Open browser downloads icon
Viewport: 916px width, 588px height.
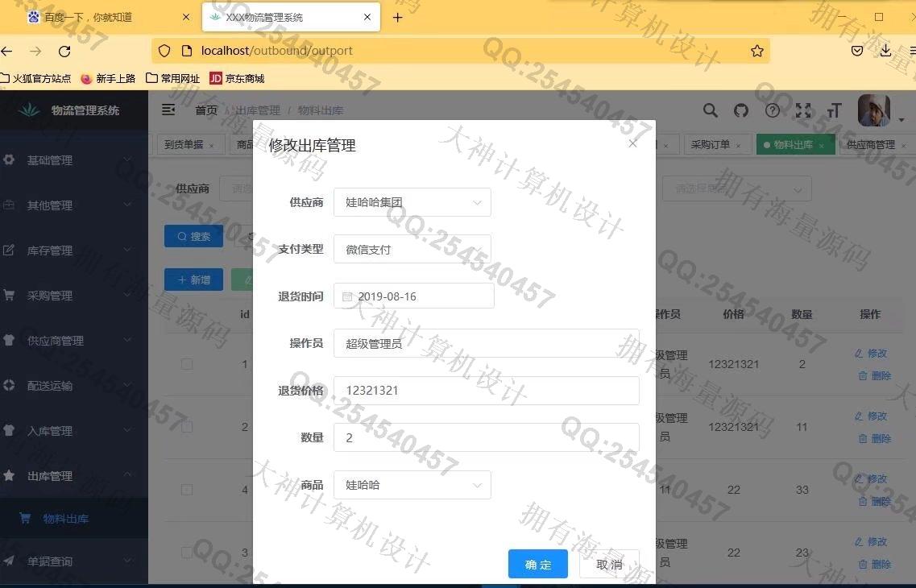885,51
